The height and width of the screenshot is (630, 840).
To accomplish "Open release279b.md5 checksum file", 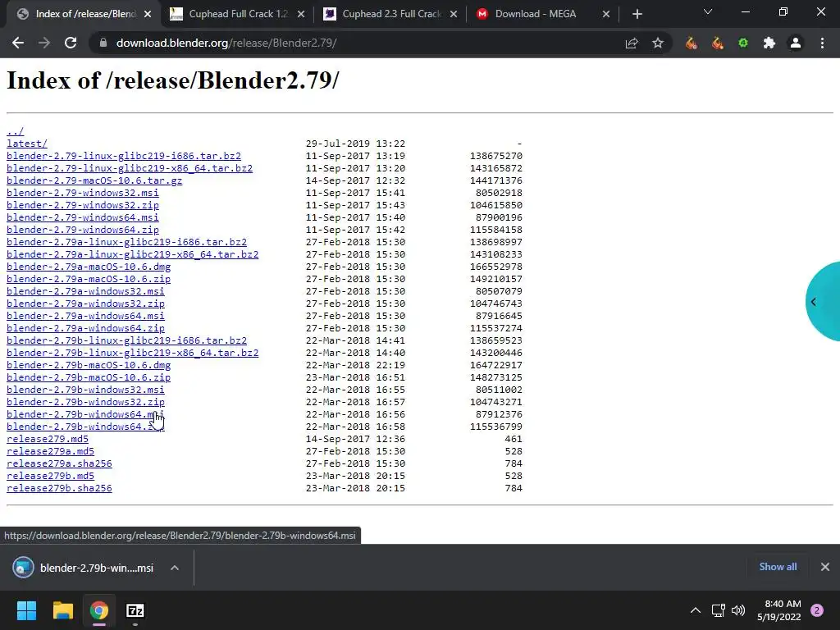I will tap(50, 477).
